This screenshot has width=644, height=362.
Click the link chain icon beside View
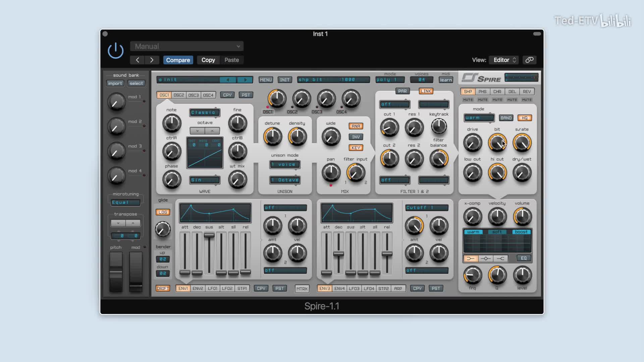[x=529, y=60]
